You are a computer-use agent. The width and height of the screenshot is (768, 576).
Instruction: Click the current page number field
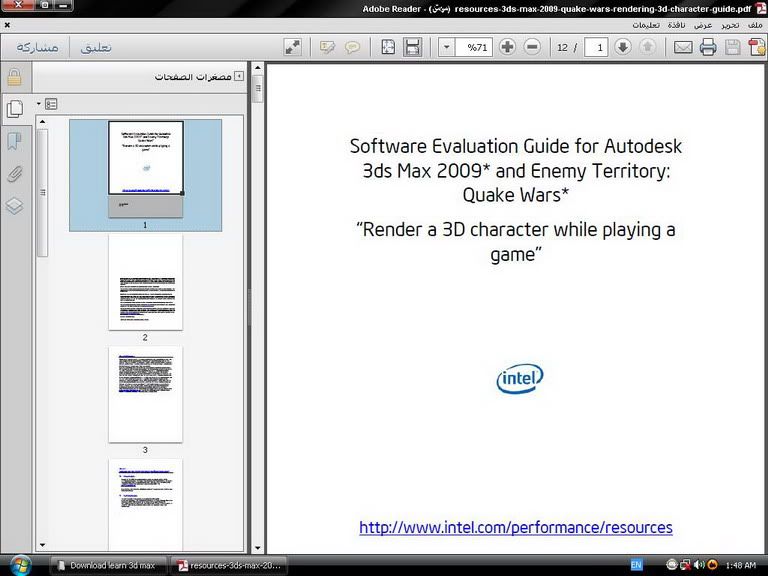click(x=596, y=48)
